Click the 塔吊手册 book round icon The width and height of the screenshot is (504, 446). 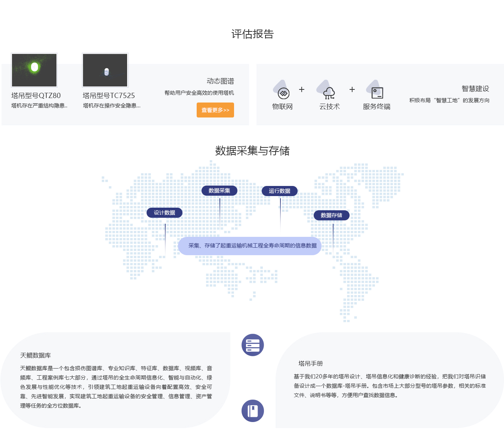tap(253, 411)
